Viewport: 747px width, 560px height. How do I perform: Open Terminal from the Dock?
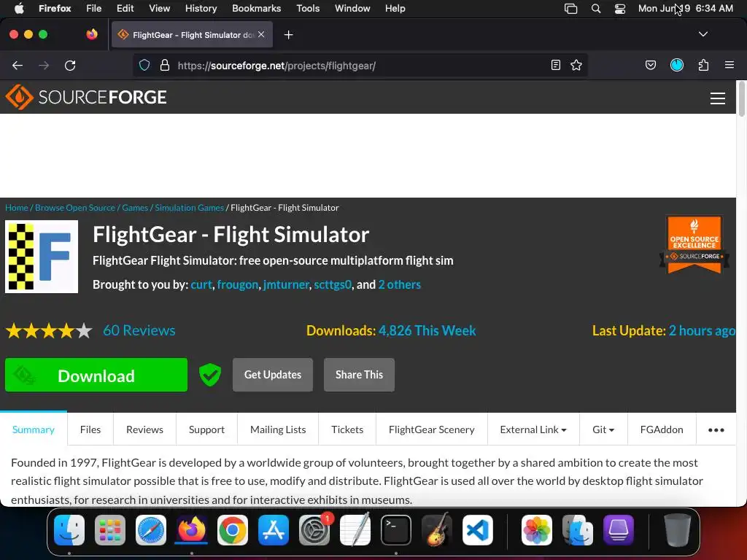[x=396, y=529]
